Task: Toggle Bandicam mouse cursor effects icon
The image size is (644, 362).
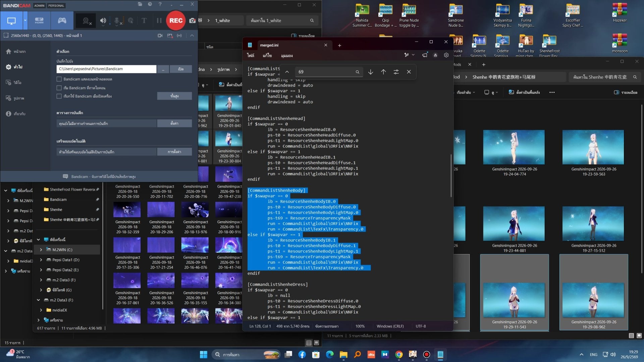Action: pos(131,21)
